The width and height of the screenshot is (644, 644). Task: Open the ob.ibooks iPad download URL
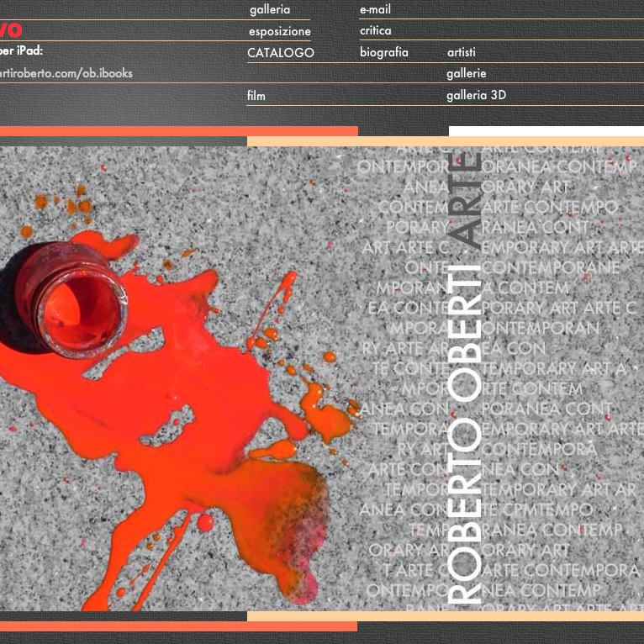pos(66,73)
